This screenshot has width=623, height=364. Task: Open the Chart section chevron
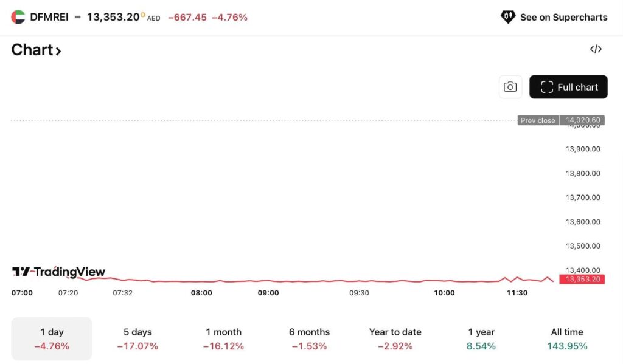coord(58,51)
